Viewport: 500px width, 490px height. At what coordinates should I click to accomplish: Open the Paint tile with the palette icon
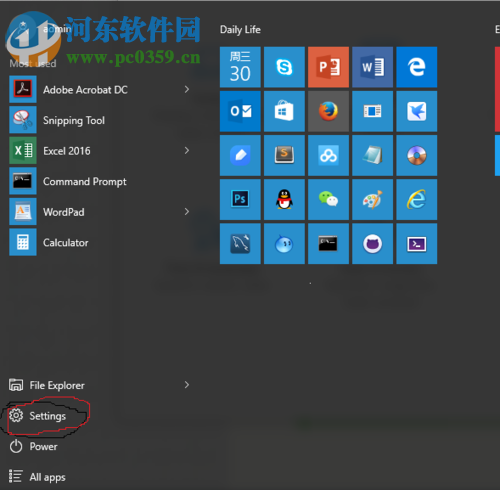pyautogui.click(x=372, y=199)
